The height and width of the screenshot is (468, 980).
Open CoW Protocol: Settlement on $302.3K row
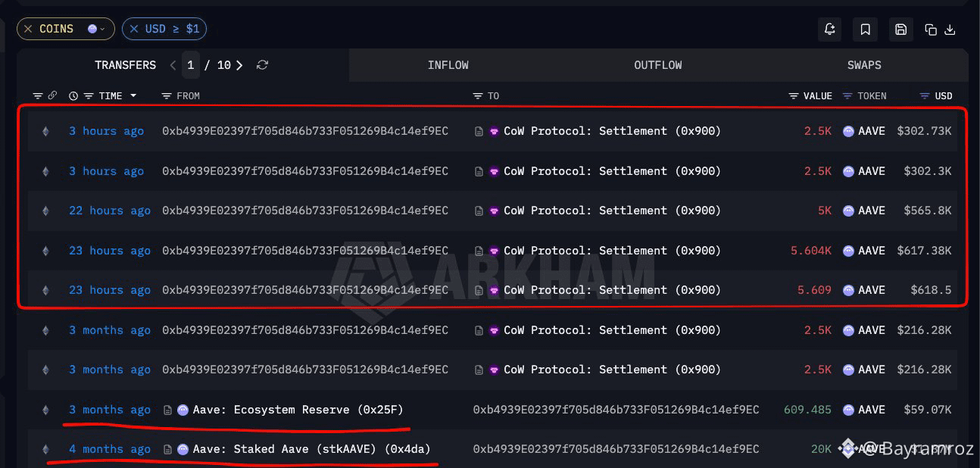(612, 171)
